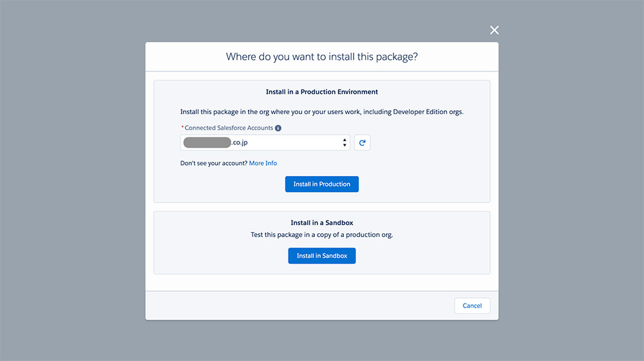Select the "Install in a Production Environment" heading
Image resolution: width=644 pixels, height=361 pixels.
tap(322, 92)
